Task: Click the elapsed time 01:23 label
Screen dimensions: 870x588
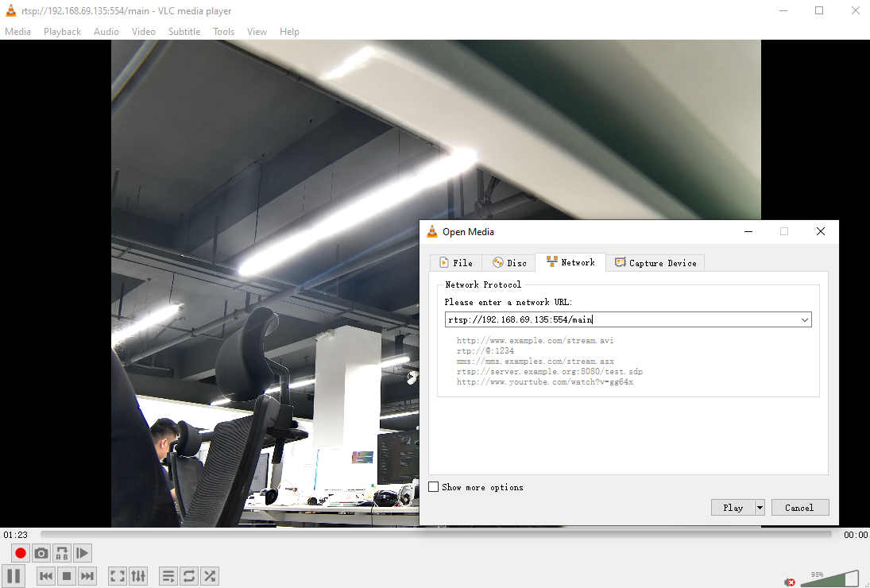Action: [16, 535]
